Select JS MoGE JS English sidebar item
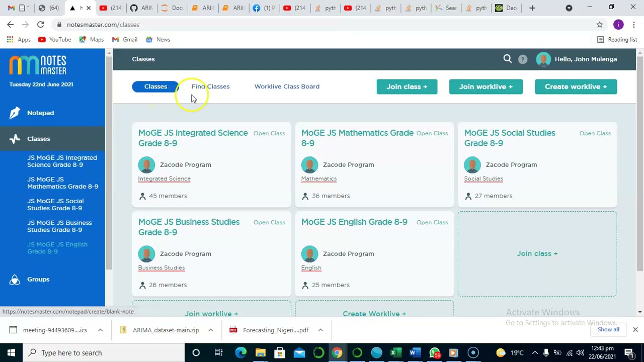The image size is (644, 362). tap(57, 247)
